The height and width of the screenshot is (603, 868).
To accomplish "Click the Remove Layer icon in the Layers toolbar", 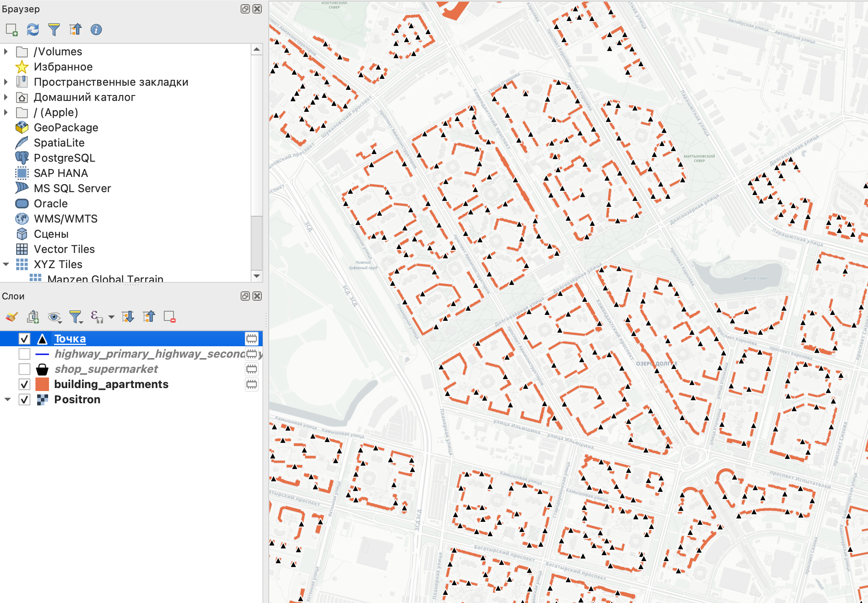I will (x=170, y=317).
